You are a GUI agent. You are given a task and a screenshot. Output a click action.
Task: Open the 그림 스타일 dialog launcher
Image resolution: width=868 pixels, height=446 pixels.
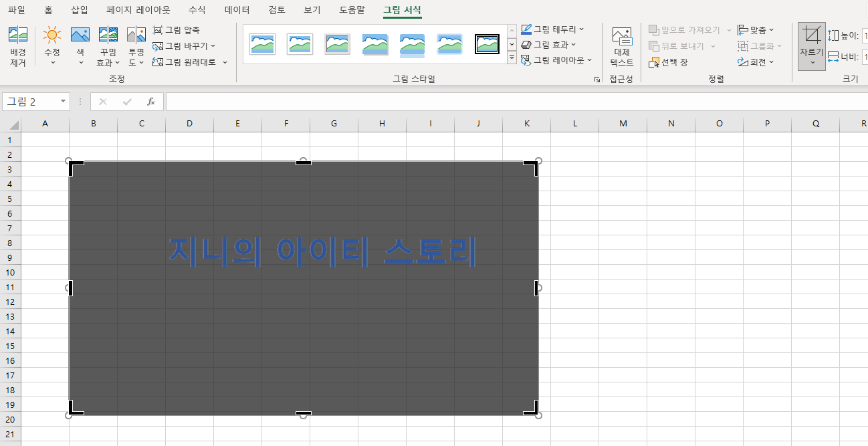click(x=596, y=80)
